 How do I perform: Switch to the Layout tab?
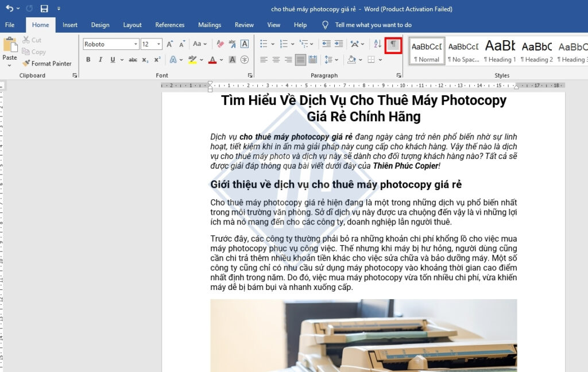(x=133, y=25)
